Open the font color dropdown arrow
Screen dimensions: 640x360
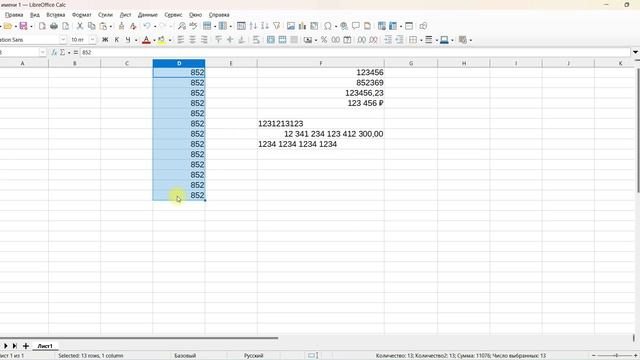pyautogui.click(x=154, y=40)
